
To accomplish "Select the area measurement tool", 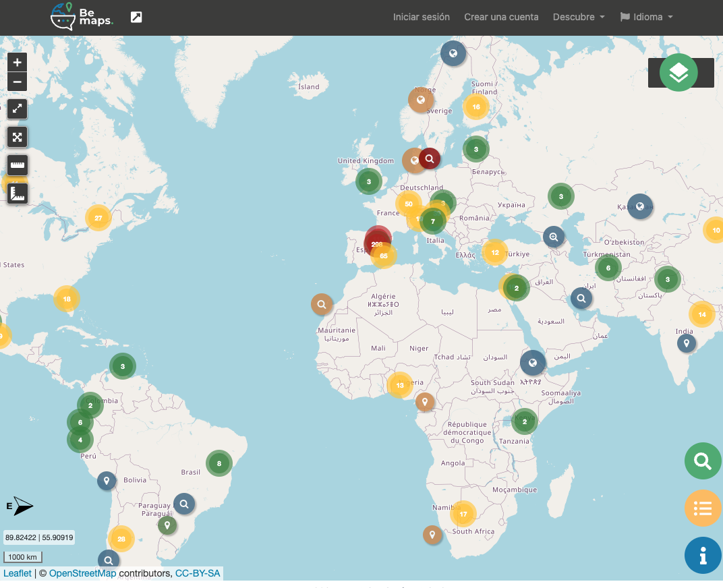I will click(18, 194).
